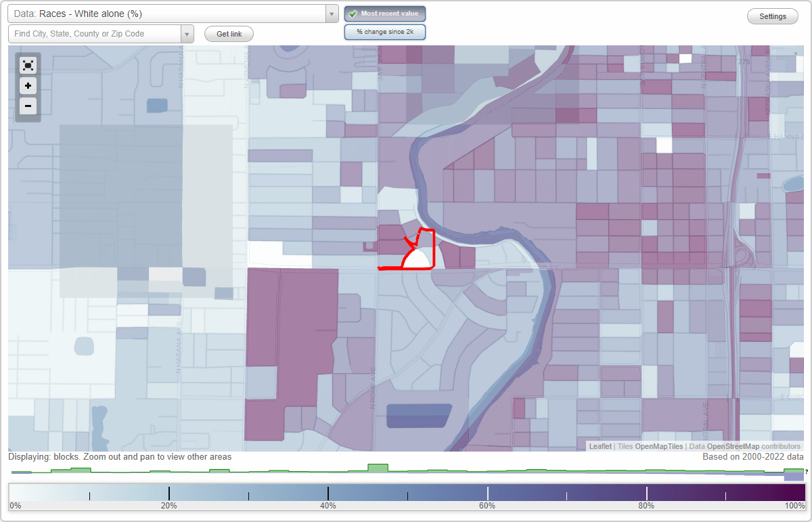812x522 pixels.
Task: Open the Data selection dropdown arrow
Action: [332, 14]
